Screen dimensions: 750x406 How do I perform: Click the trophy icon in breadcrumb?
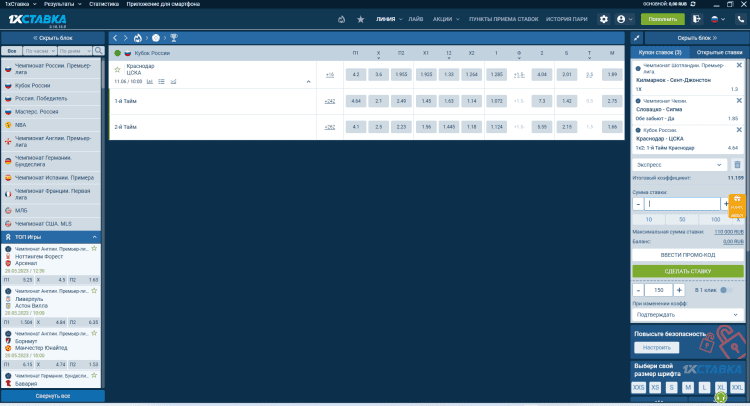click(174, 38)
